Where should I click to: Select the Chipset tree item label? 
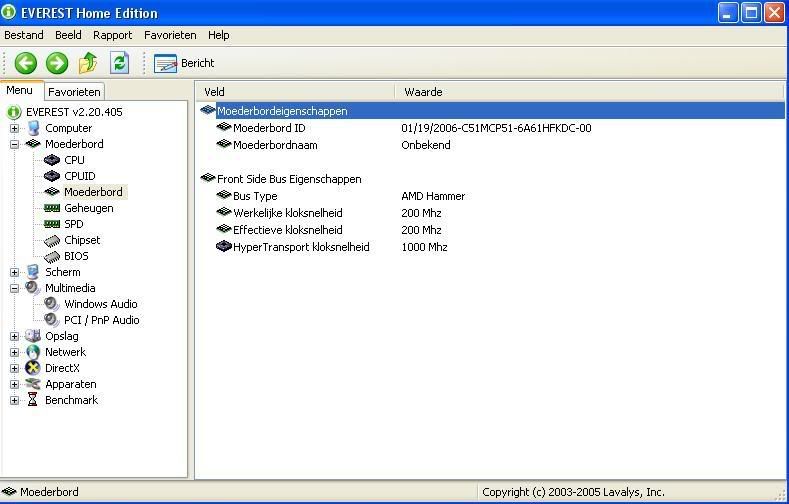(x=82, y=240)
